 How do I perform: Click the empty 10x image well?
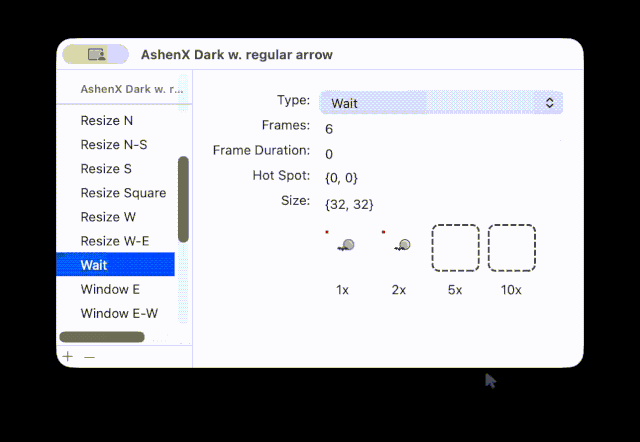[x=512, y=248]
